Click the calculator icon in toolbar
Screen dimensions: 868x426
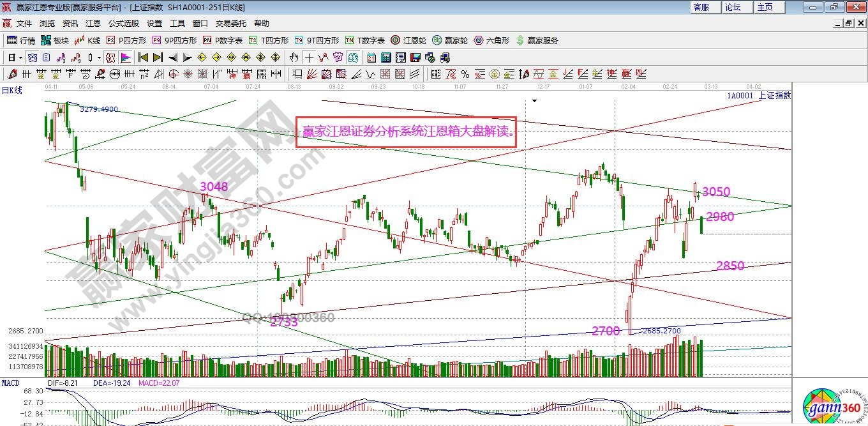coord(385,57)
